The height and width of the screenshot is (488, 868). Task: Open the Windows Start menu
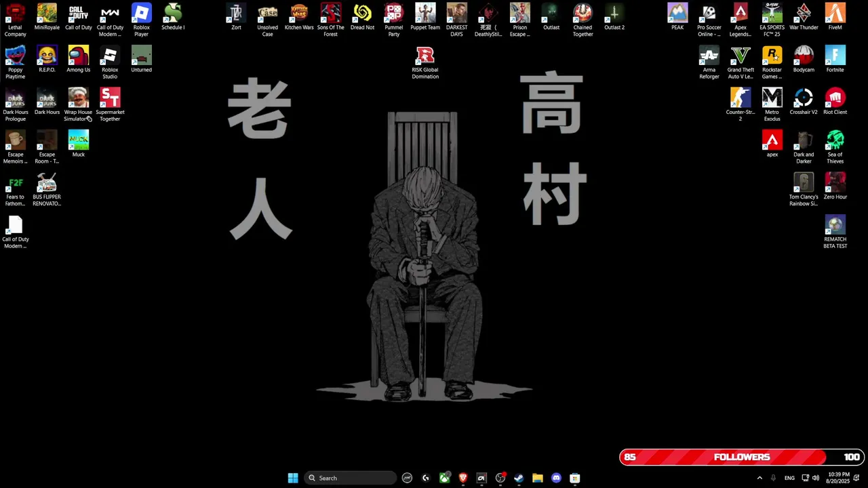point(293,478)
